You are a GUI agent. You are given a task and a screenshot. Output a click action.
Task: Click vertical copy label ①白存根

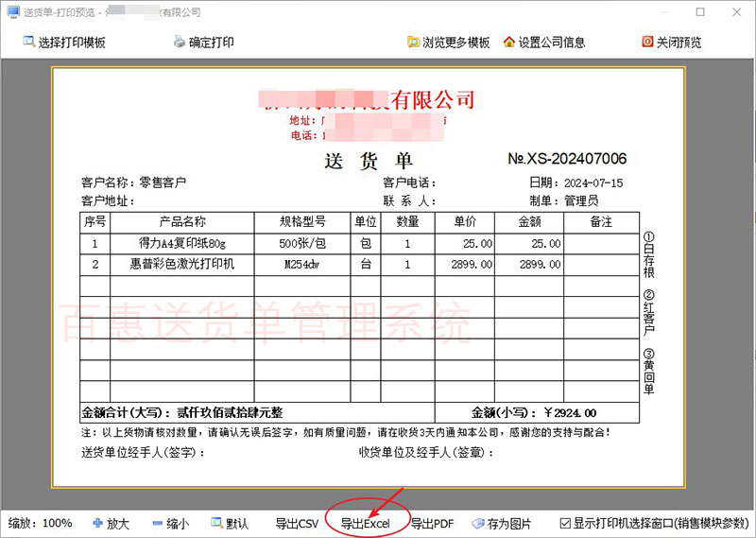coord(648,255)
